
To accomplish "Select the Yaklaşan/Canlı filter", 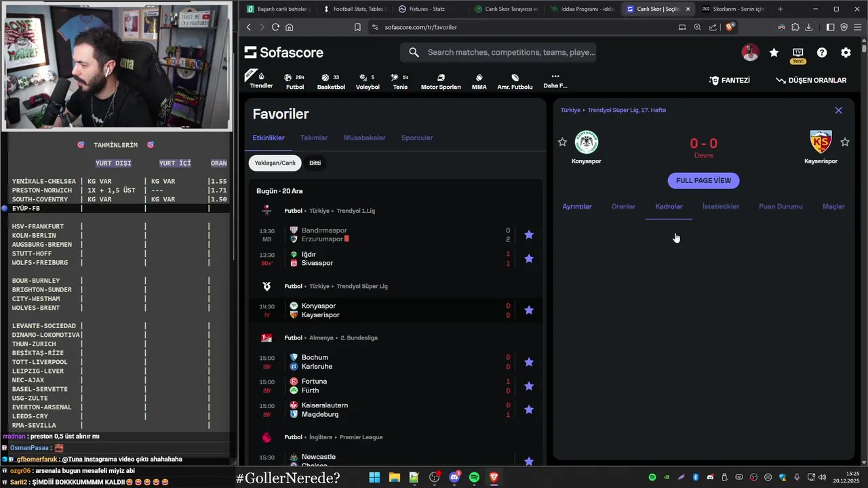I will pyautogui.click(x=275, y=163).
